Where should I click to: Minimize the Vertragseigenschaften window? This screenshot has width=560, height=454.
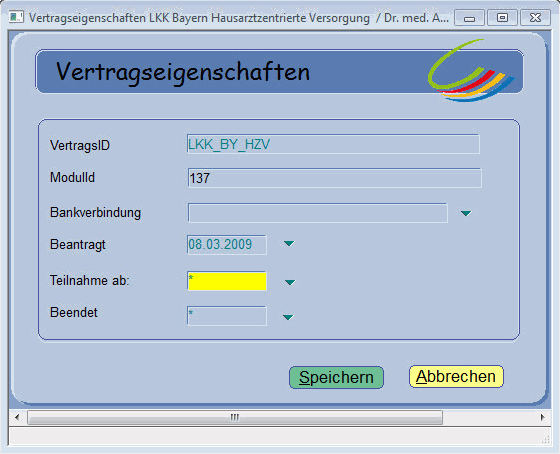pos(469,18)
